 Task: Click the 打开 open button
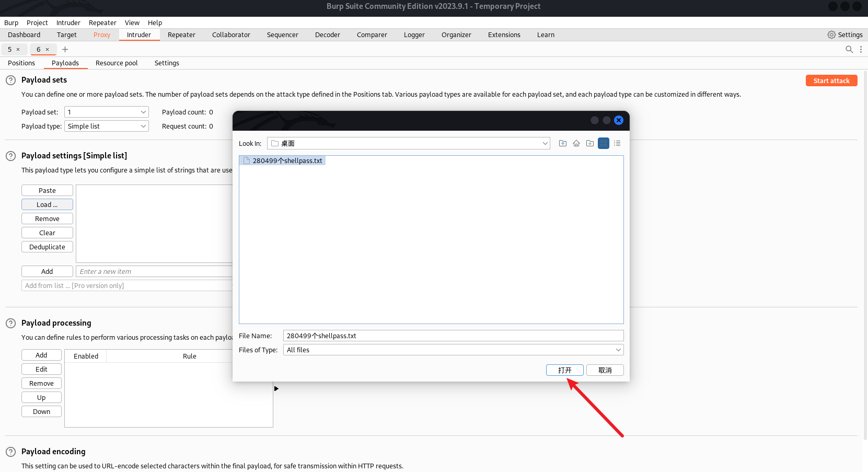click(565, 370)
